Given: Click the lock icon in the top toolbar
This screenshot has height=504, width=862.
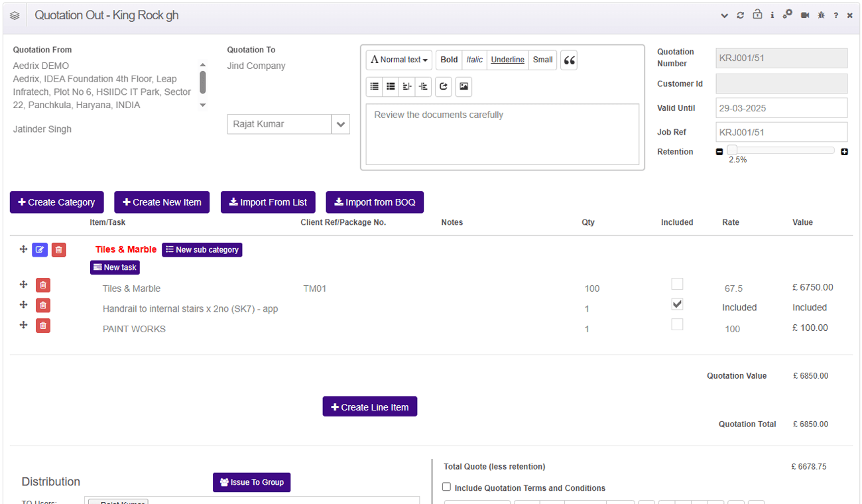Looking at the screenshot, I should point(757,15).
